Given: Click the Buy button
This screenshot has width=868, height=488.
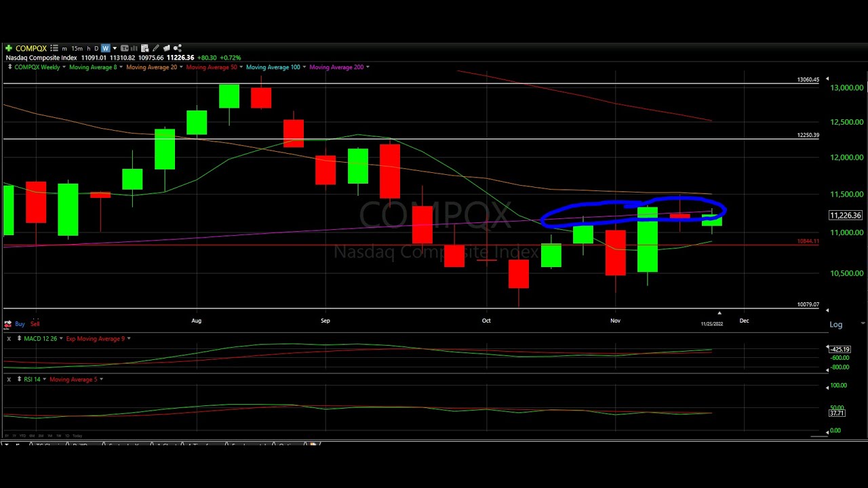Looking at the screenshot, I should (x=20, y=324).
